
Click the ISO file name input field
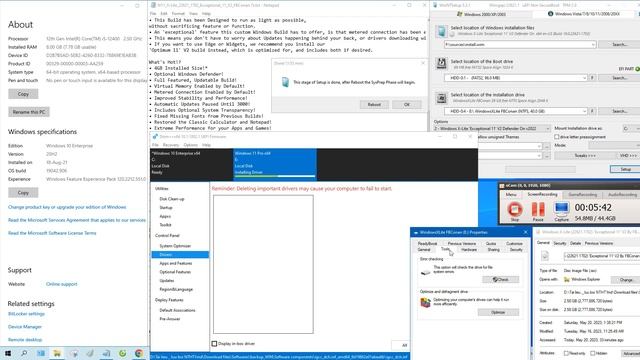click(601, 256)
